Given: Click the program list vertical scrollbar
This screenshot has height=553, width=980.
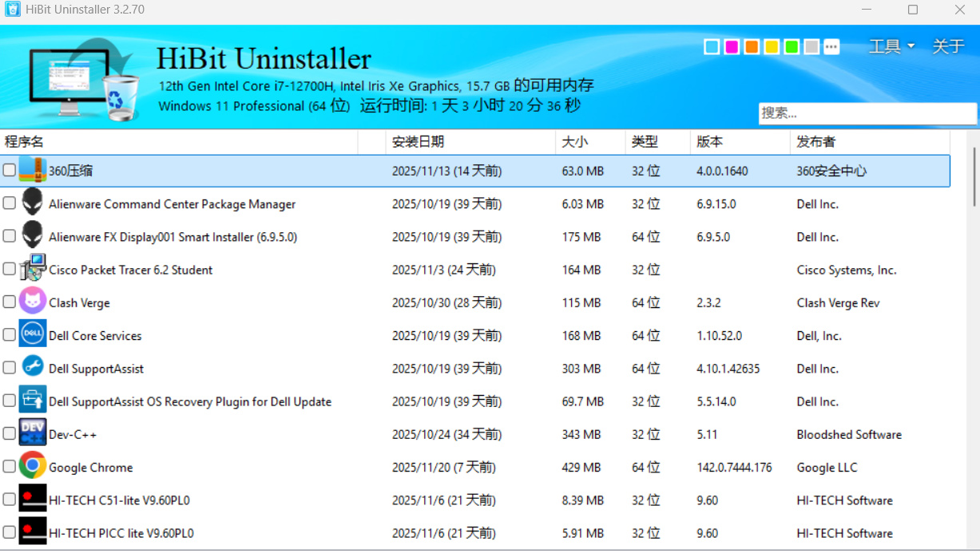Looking at the screenshot, I should [x=974, y=176].
